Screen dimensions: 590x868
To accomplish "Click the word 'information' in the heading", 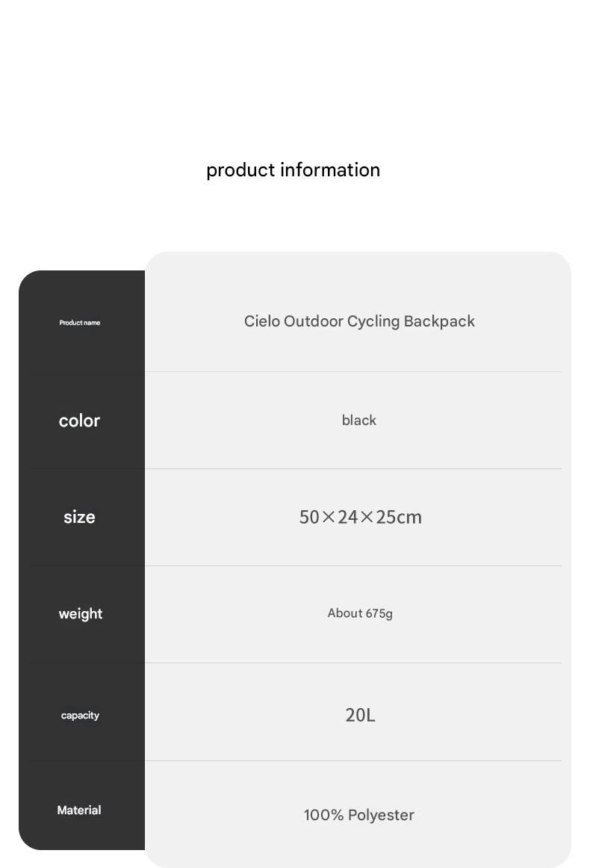I will (x=330, y=170).
